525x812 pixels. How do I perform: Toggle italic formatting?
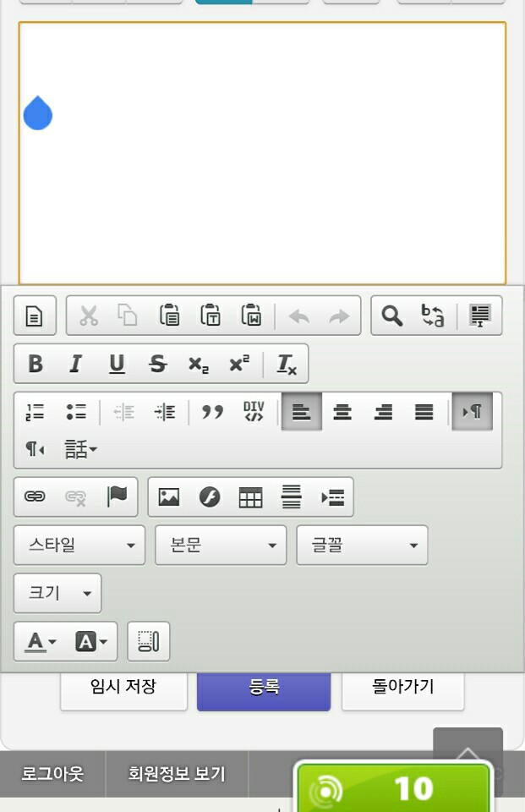tap(75, 364)
